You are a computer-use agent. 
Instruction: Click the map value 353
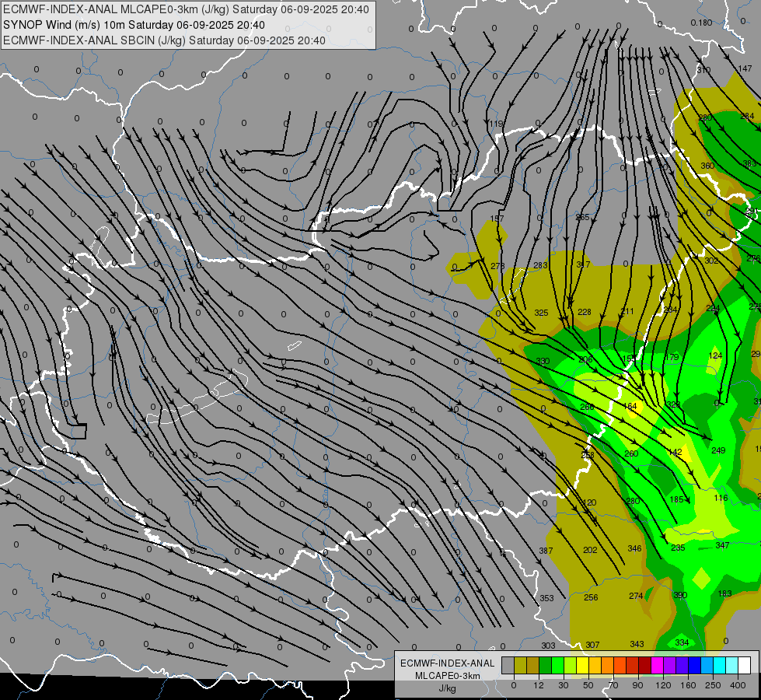(546, 598)
